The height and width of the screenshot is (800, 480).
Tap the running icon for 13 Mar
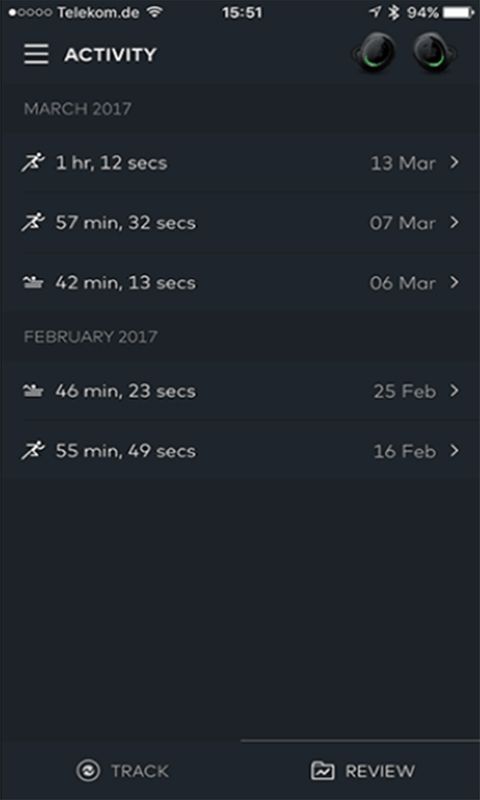coord(33,163)
